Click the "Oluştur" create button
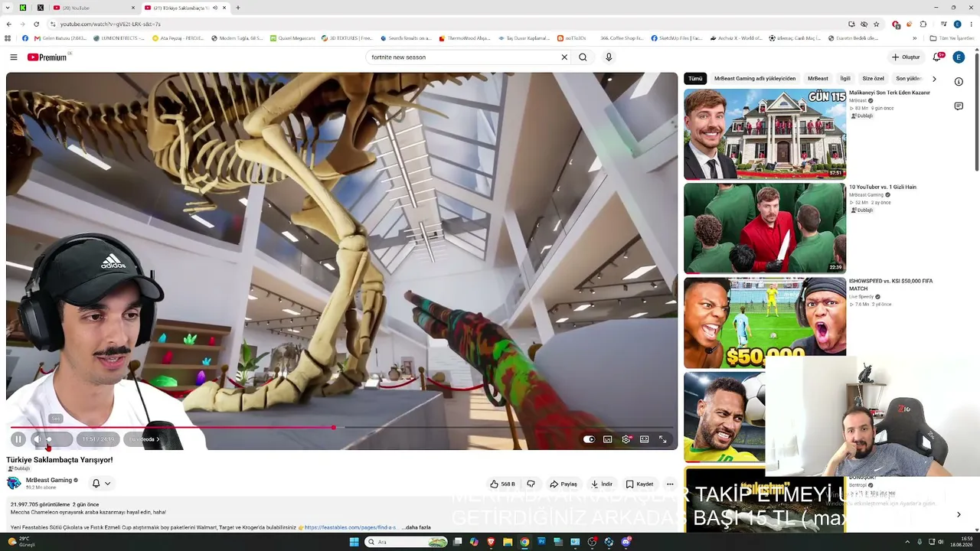The image size is (980, 551). [x=906, y=57]
